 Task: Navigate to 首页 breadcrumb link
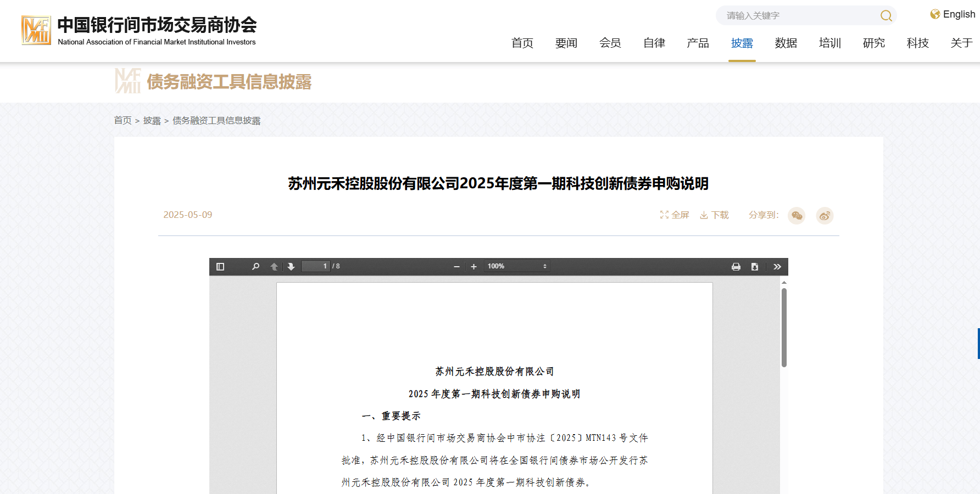point(122,120)
